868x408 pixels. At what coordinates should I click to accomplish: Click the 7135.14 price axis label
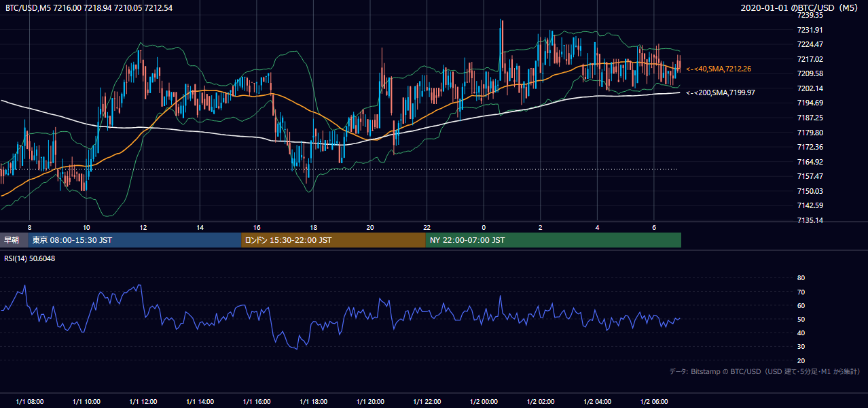click(810, 220)
